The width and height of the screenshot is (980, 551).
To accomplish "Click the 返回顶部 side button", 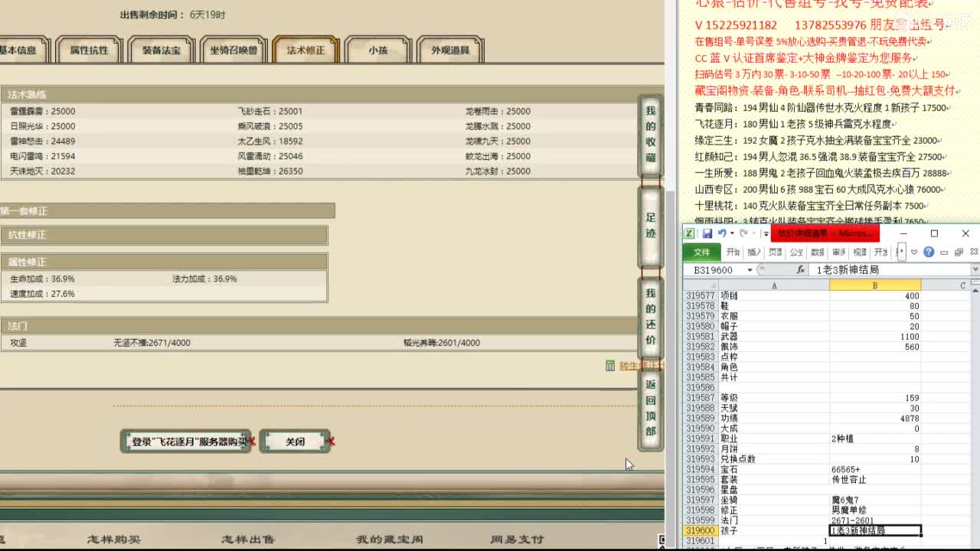I will [x=650, y=407].
